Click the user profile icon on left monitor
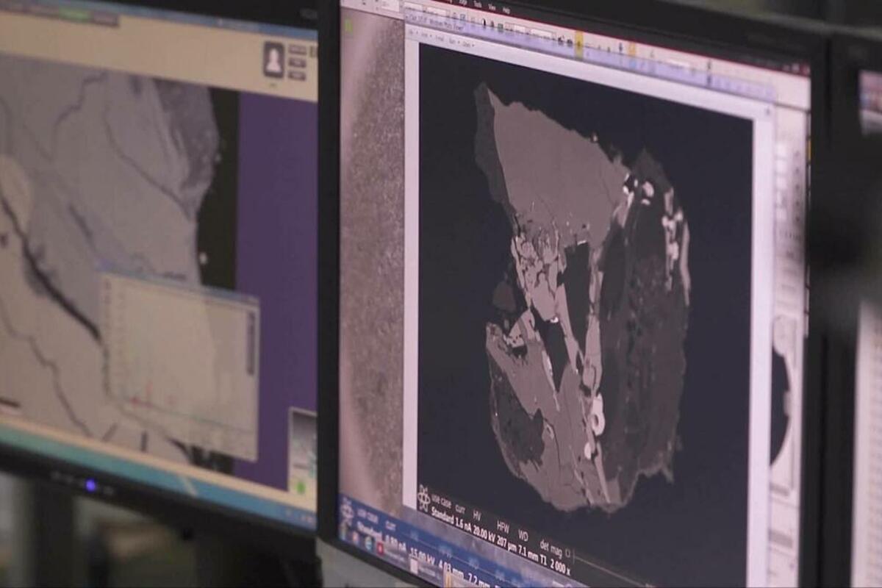 point(273,60)
